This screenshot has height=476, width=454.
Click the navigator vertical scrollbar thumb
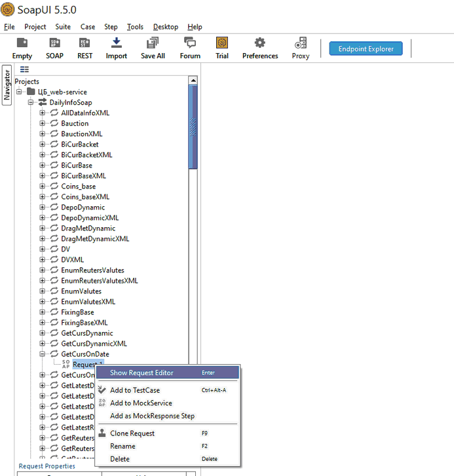tap(193, 126)
